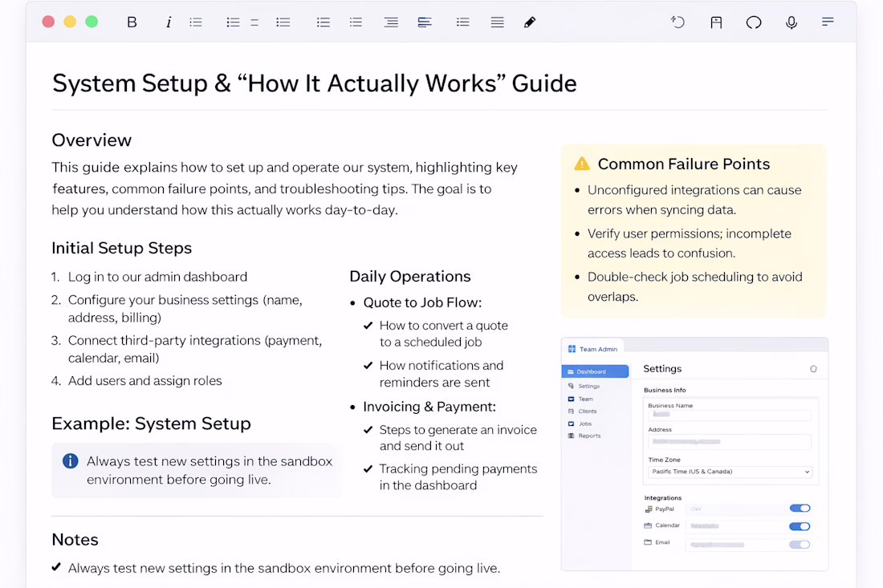Click the Business Name input field
The image size is (883, 588).
[730, 415]
